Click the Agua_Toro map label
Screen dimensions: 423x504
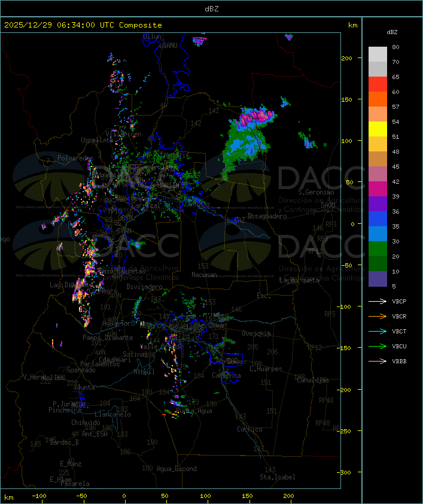118,324
